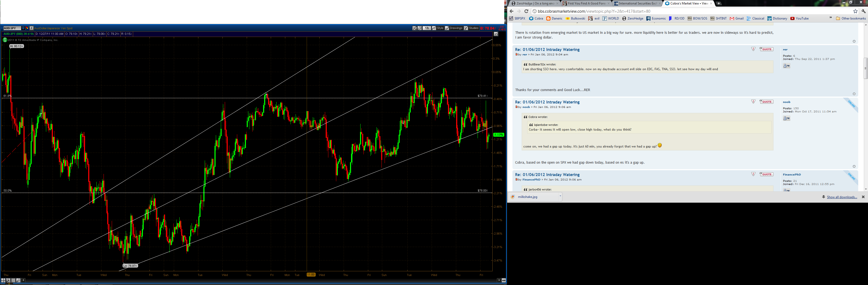The width and height of the screenshot is (868, 285).
Task: Close the downloads bar
Action: tap(863, 197)
